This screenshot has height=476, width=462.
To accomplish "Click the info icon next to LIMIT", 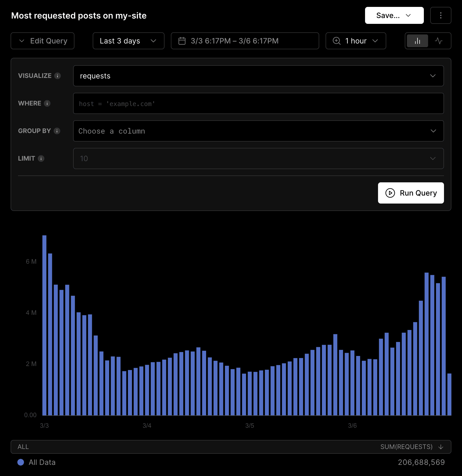I will tap(41, 158).
